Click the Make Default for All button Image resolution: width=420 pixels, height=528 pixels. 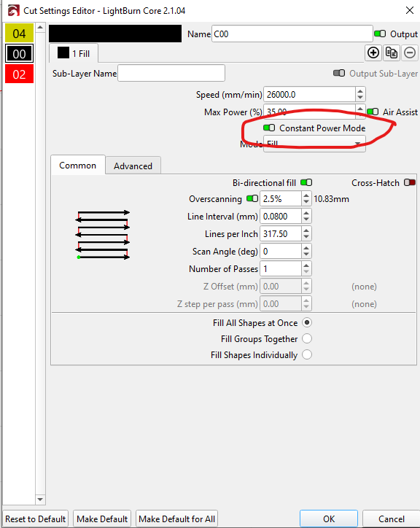pyautogui.click(x=176, y=519)
